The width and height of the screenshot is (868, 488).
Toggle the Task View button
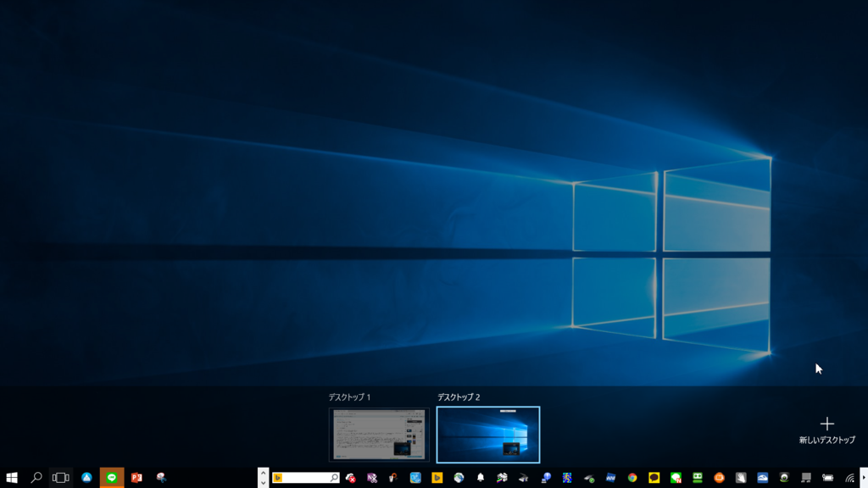point(60,478)
